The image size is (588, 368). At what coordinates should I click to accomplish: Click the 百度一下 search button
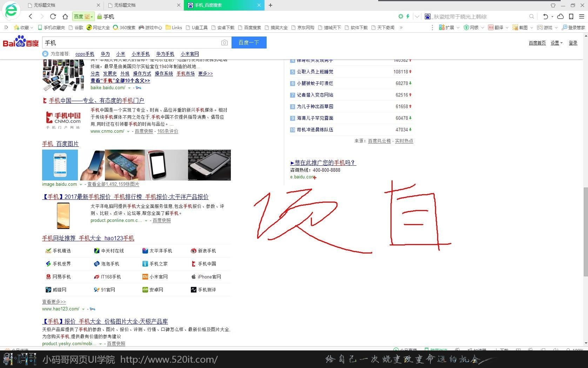click(249, 42)
